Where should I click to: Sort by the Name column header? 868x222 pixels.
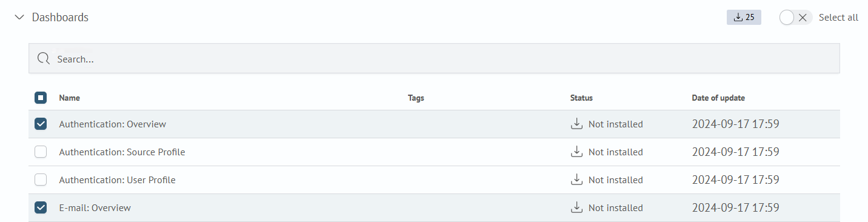pyautogui.click(x=69, y=98)
